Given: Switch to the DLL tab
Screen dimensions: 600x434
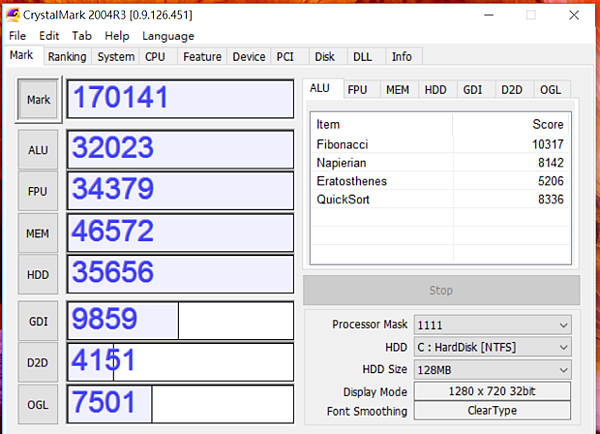Looking at the screenshot, I should (x=366, y=57).
